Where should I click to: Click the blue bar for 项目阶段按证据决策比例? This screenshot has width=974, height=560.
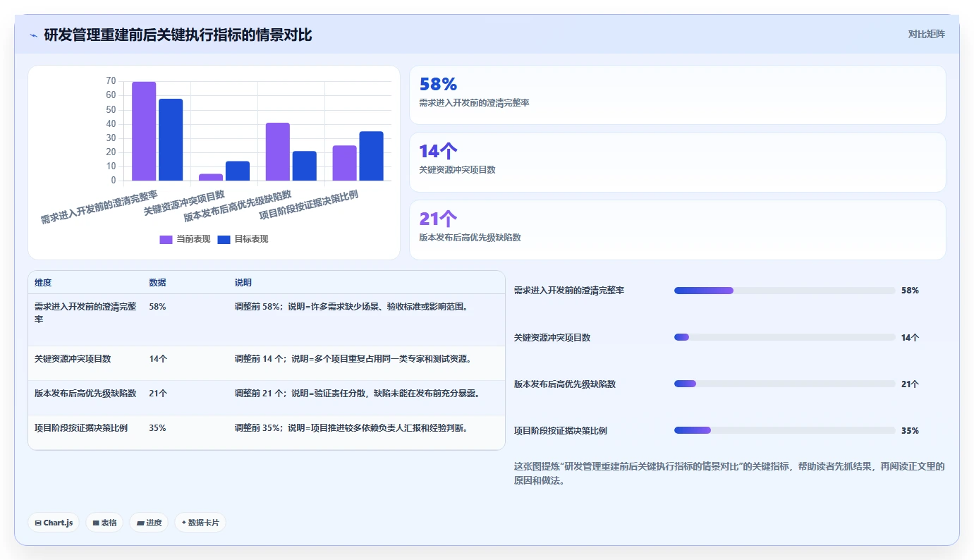[x=372, y=156]
